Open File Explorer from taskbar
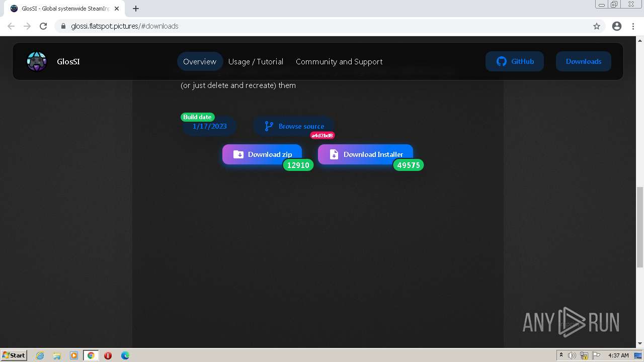Viewport: 644px width, 362px height. (x=57, y=355)
